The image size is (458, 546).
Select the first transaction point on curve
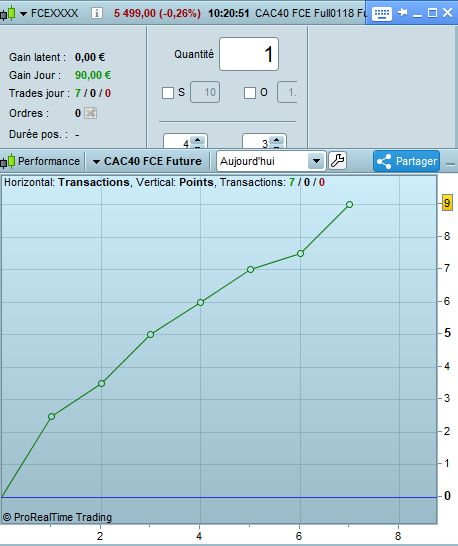click(x=52, y=416)
